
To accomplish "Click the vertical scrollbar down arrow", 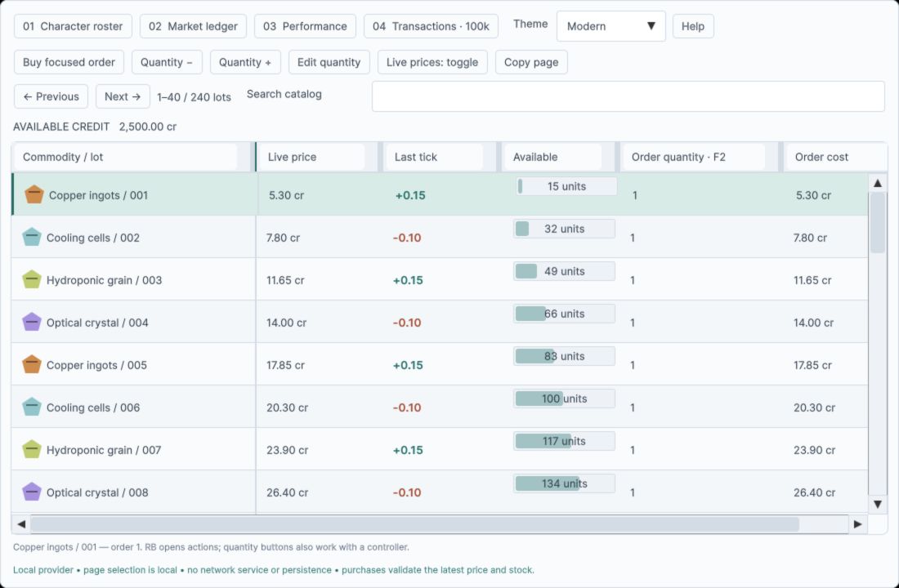I will [877, 505].
